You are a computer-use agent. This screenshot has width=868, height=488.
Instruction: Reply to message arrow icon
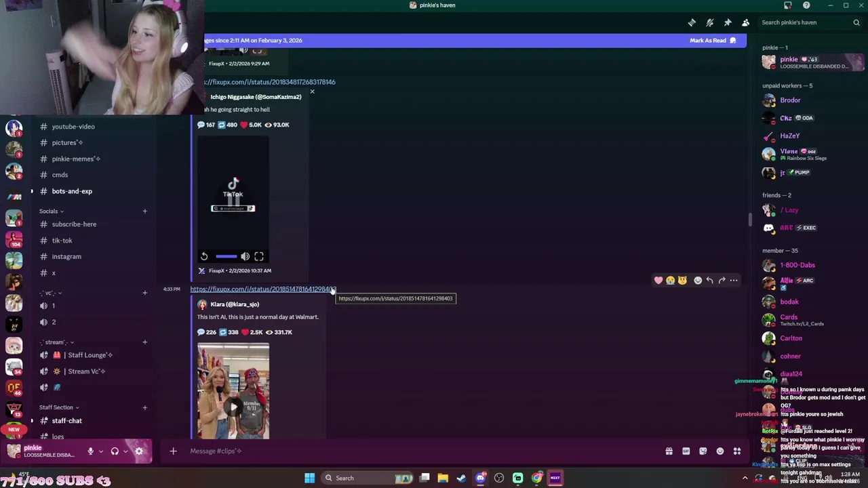(709, 281)
